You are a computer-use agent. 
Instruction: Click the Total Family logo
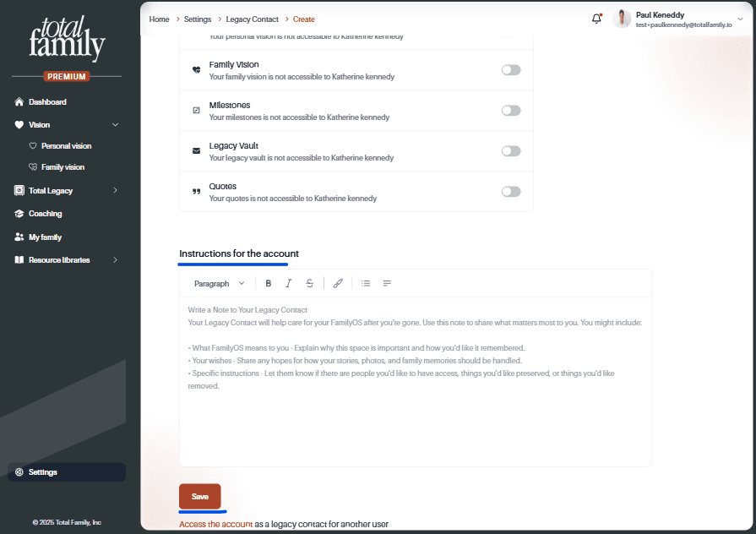[67, 37]
